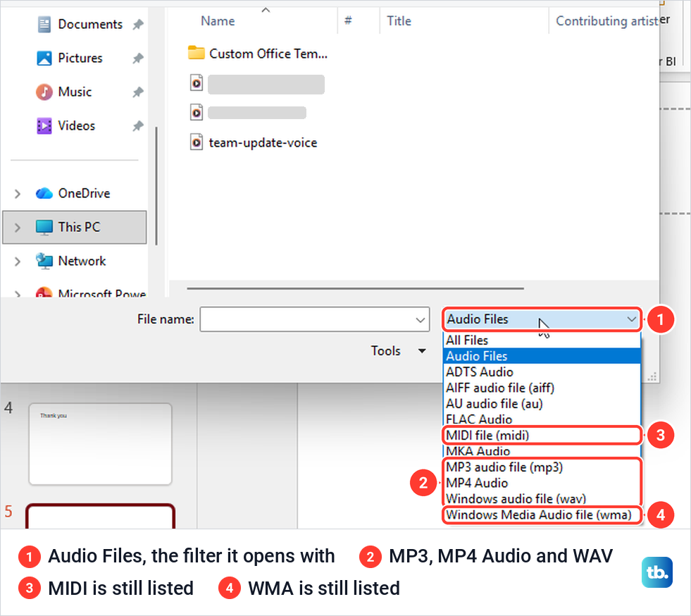
Task: Choose Windows Media Audio file (wma) filter
Action: [x=542, y=515]
